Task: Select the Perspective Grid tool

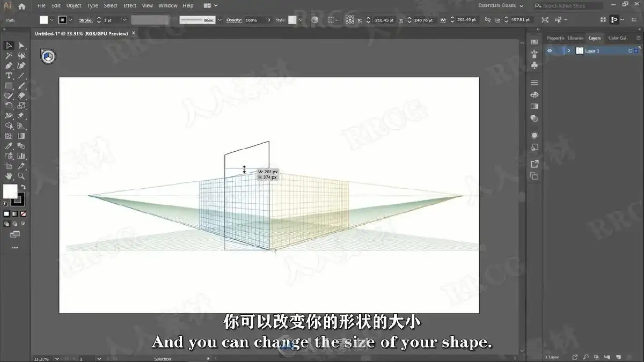Action: coord(21,126)
